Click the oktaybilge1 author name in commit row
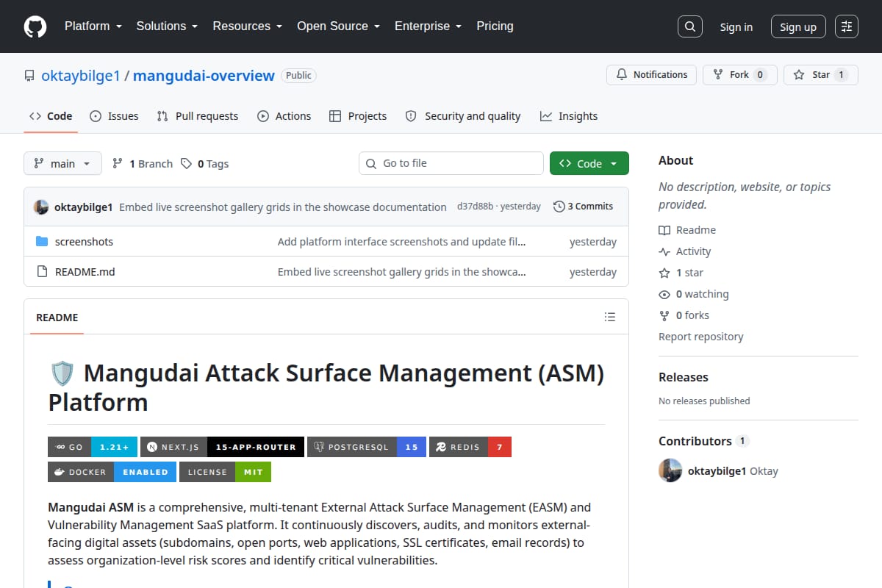Image resolution: width=882 pixels, height=588 pixels. pyautogui.click(x=84, y=207)
